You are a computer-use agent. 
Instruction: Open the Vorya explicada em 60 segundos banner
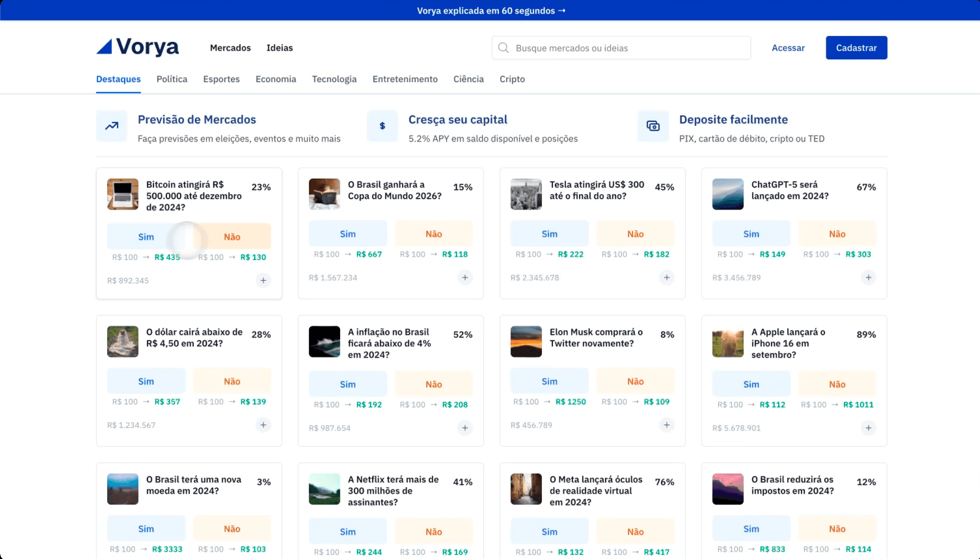pyautogui.click(x=490, y=10)
